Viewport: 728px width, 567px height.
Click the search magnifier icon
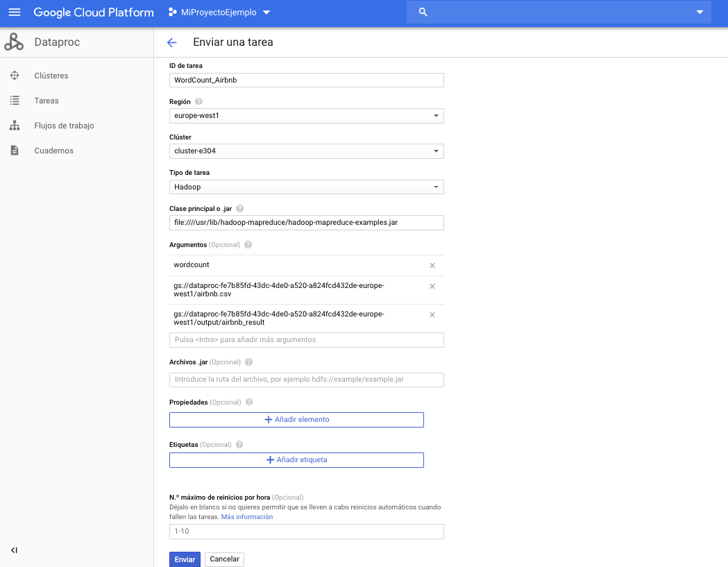pos(423,12)
